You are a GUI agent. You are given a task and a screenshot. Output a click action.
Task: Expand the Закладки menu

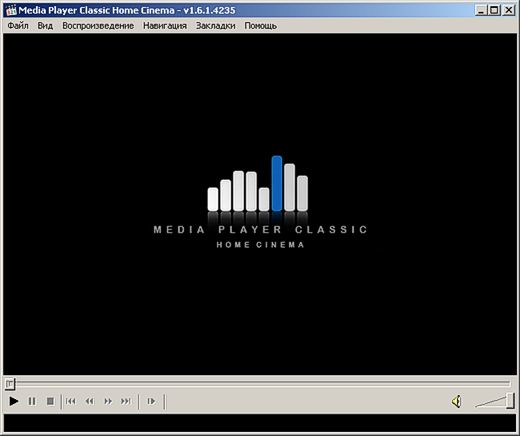[216, 26]
